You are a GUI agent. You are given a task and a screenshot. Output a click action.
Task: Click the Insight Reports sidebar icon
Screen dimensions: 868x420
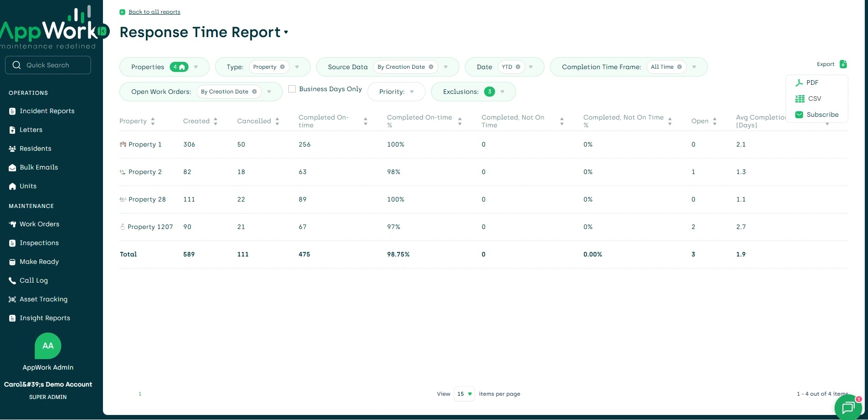pos(12,318)
